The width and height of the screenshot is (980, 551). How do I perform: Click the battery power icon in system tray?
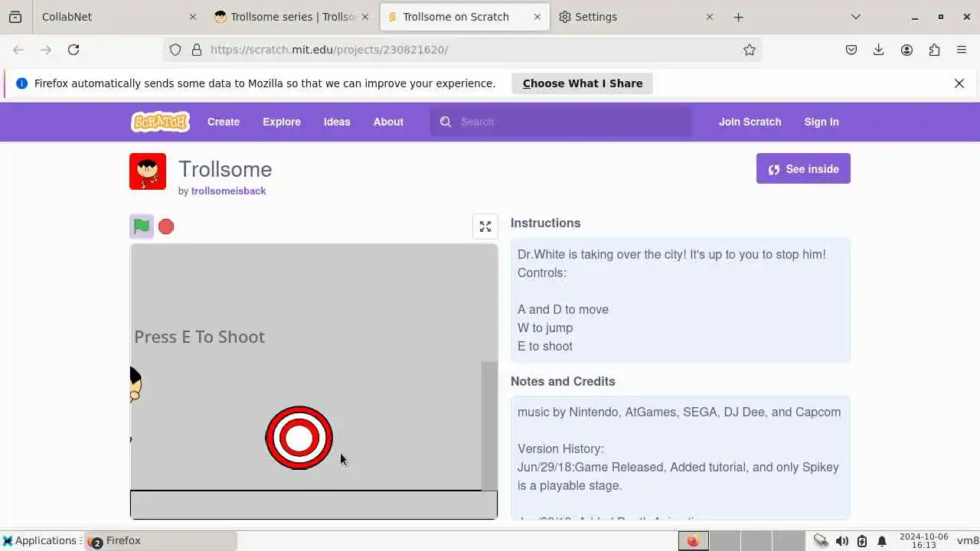tap(862, 541)
